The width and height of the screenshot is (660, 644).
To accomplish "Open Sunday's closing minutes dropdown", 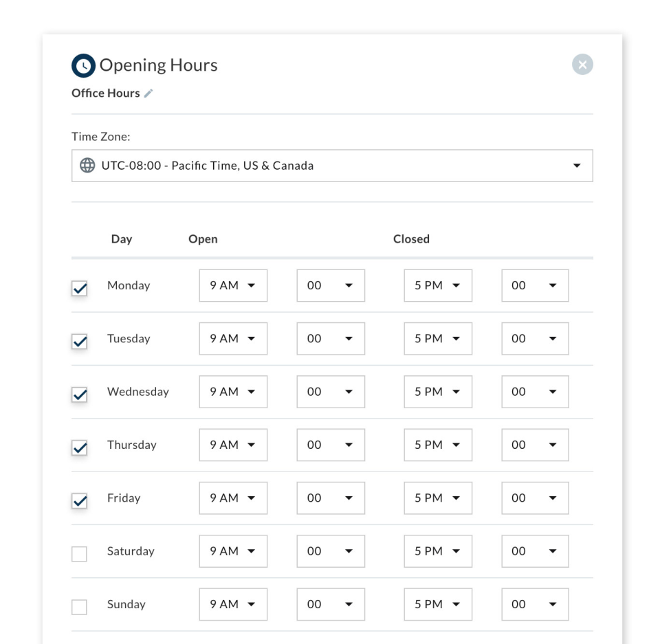I will (535, 604).
